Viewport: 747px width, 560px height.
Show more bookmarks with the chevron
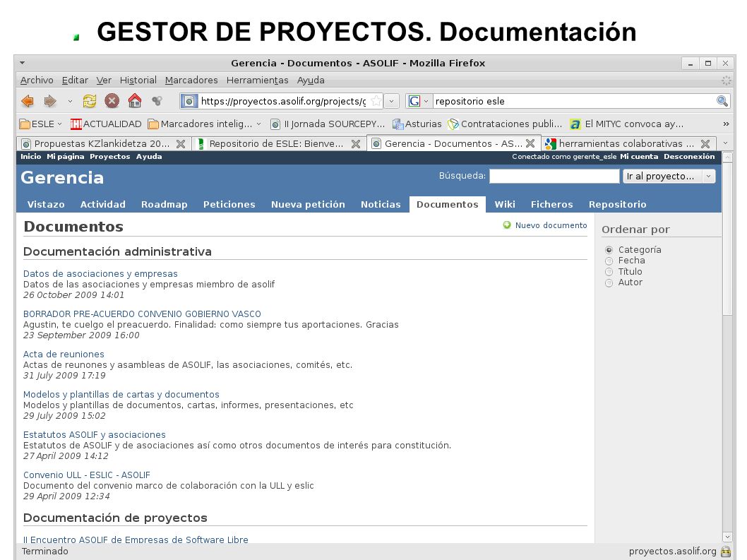coord(726,124)
